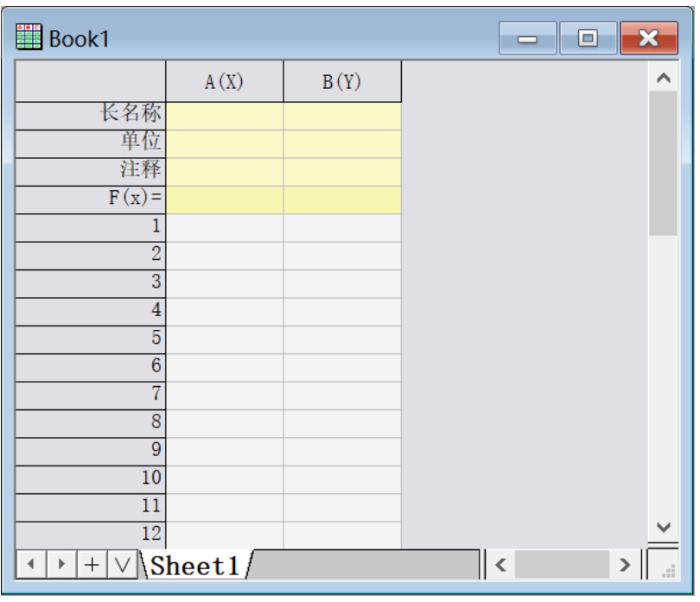Click cell A in row 1

(x=225, y=228)
